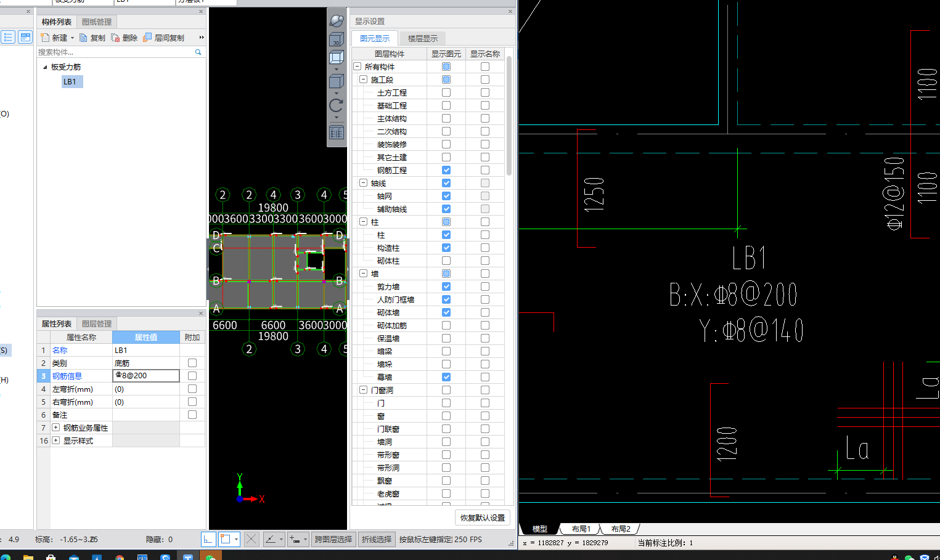
Task: Select the LB1 component in list
Action: click(72, 81)
